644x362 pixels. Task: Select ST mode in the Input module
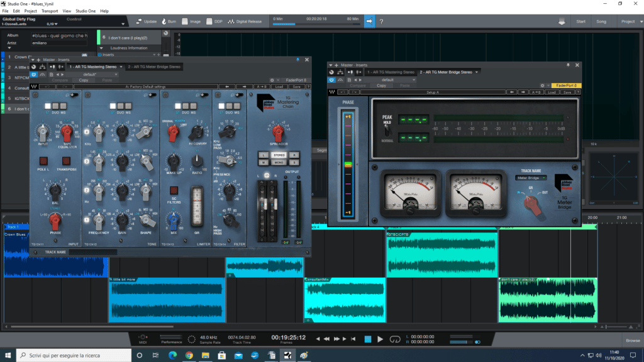(x=48, y=106)
